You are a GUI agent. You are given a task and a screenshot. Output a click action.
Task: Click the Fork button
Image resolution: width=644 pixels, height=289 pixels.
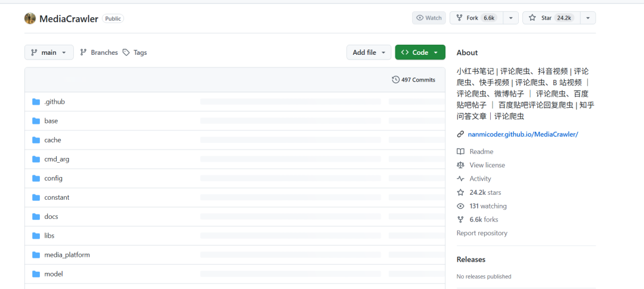pos(477,18)
